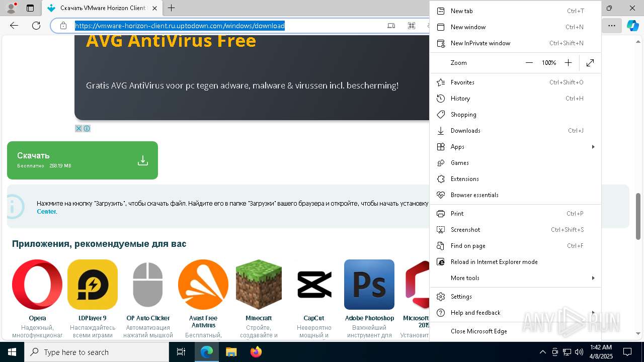
Task: Select Shopping menu entry
Action: (x=515, y=115)
